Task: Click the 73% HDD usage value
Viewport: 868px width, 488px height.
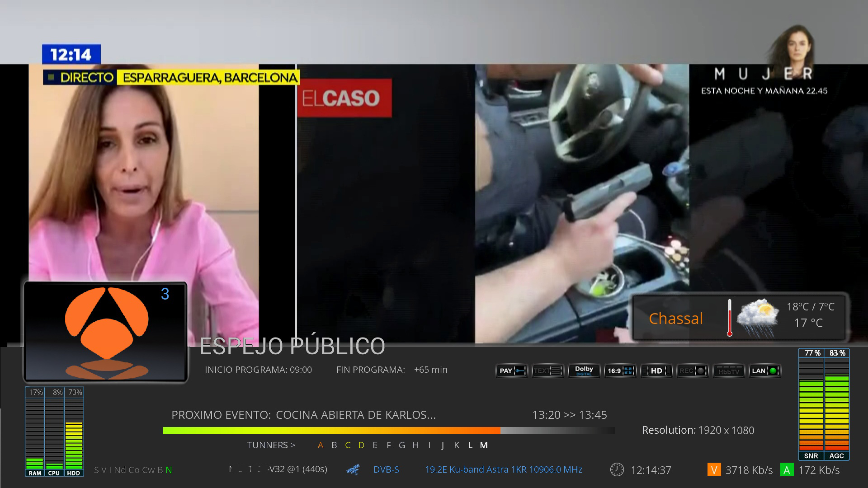Action: 75,392
